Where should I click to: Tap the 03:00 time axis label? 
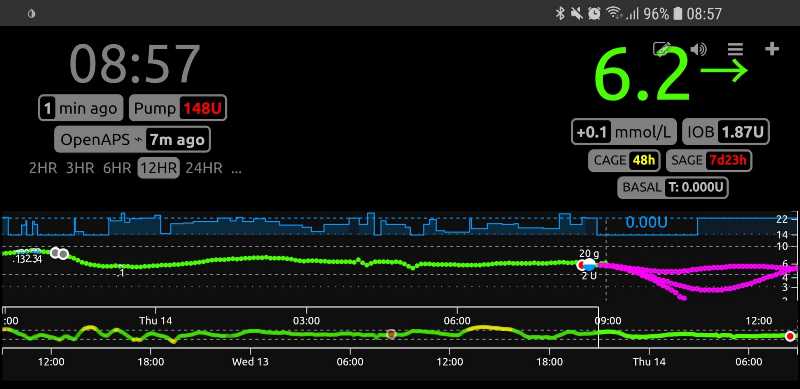coord(307,321)
